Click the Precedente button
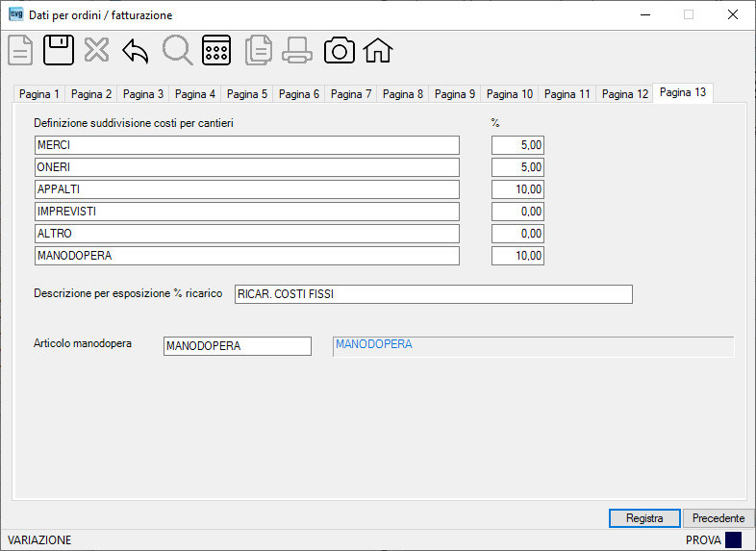756x551 pixels. coord(718,518)
